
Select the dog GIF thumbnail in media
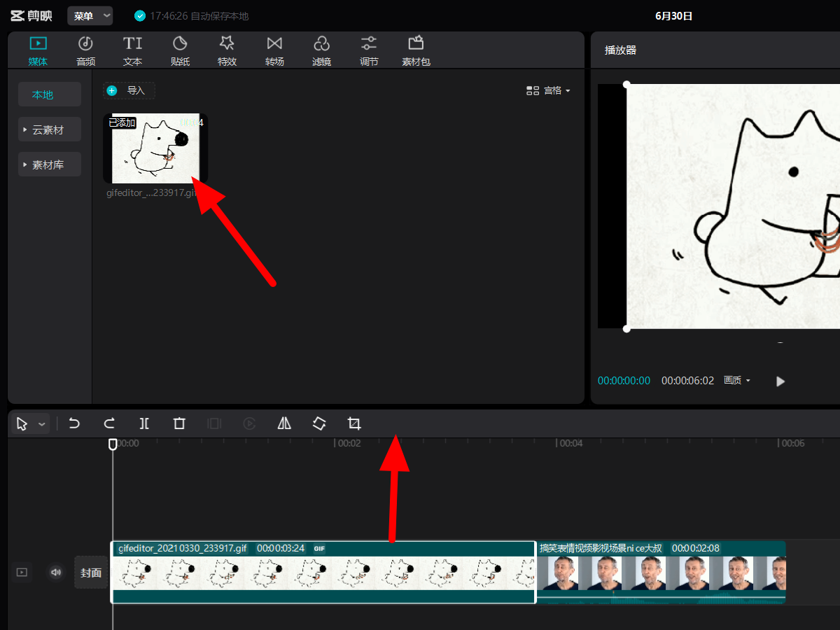tap(155, 148)
